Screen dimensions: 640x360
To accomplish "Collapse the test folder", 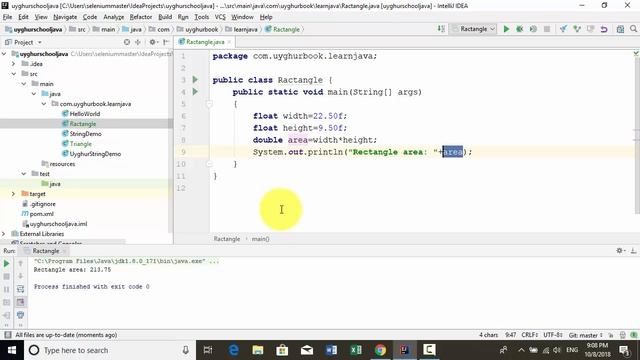I will click(24, 174).
